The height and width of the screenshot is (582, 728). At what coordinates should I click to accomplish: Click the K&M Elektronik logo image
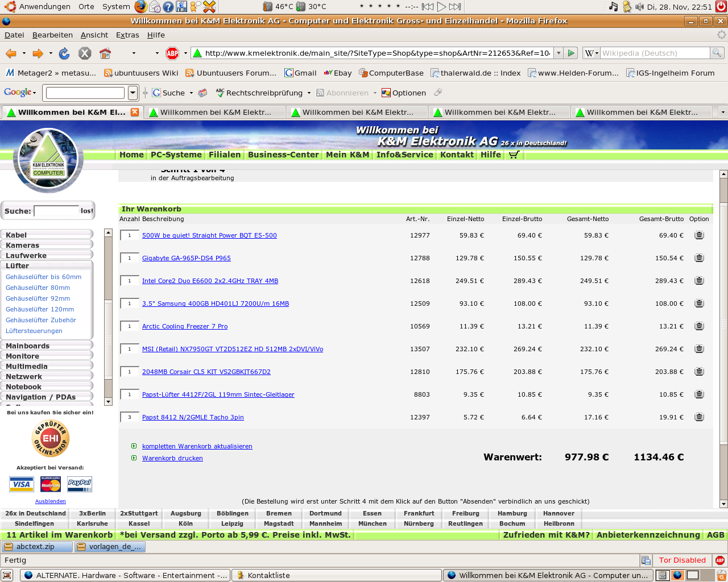click(48, 160)
